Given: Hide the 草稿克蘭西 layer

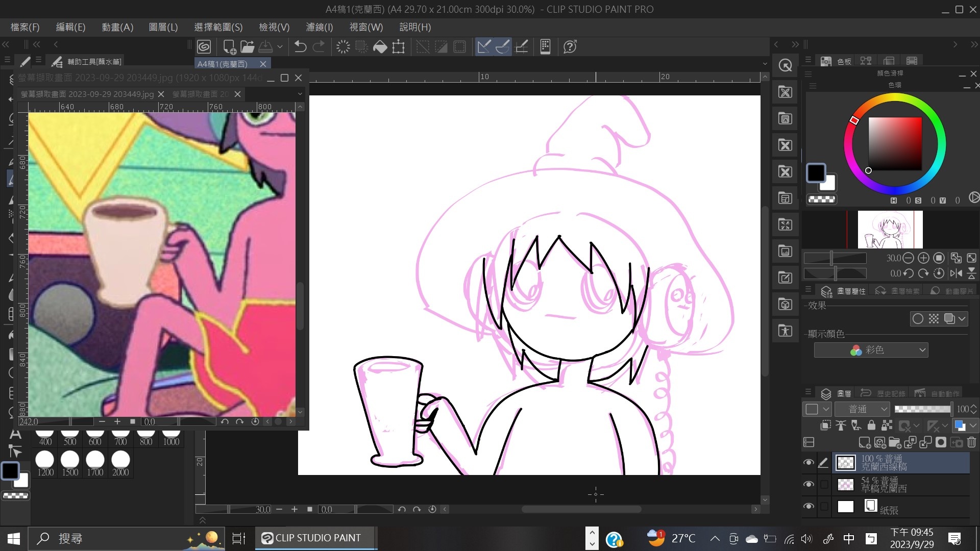Looking at the screenshot, I should [x=808, y=484].
